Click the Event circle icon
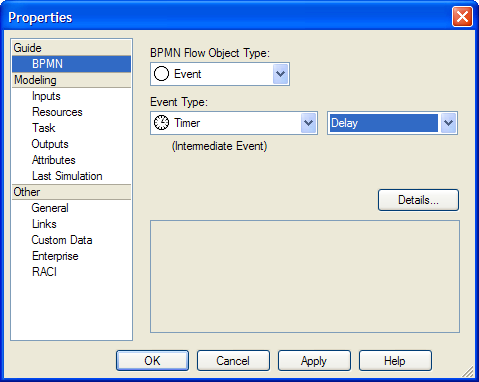479x382 pixels. coord(161,74)
